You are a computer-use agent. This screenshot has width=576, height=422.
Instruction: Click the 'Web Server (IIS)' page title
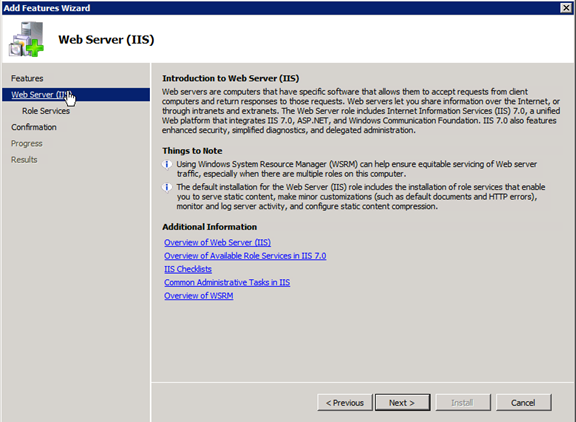(x=106, y=39)
